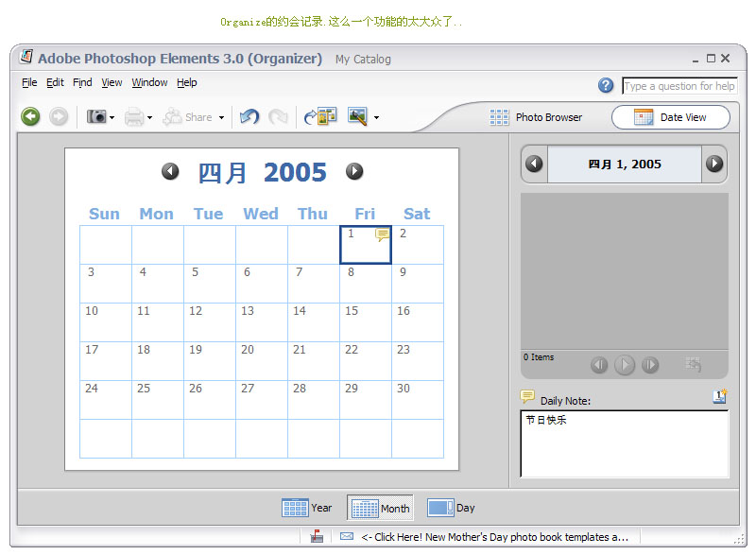Click the previous item playback button
Screen dimensions: 756x555
(599, 365)
